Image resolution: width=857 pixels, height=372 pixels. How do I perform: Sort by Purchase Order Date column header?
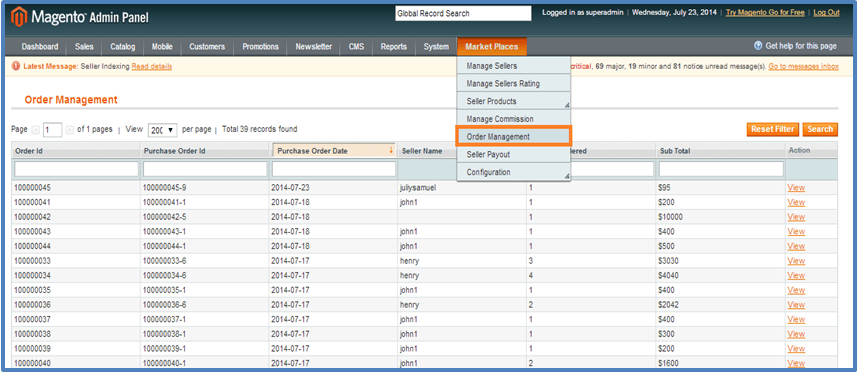(312, 151)
